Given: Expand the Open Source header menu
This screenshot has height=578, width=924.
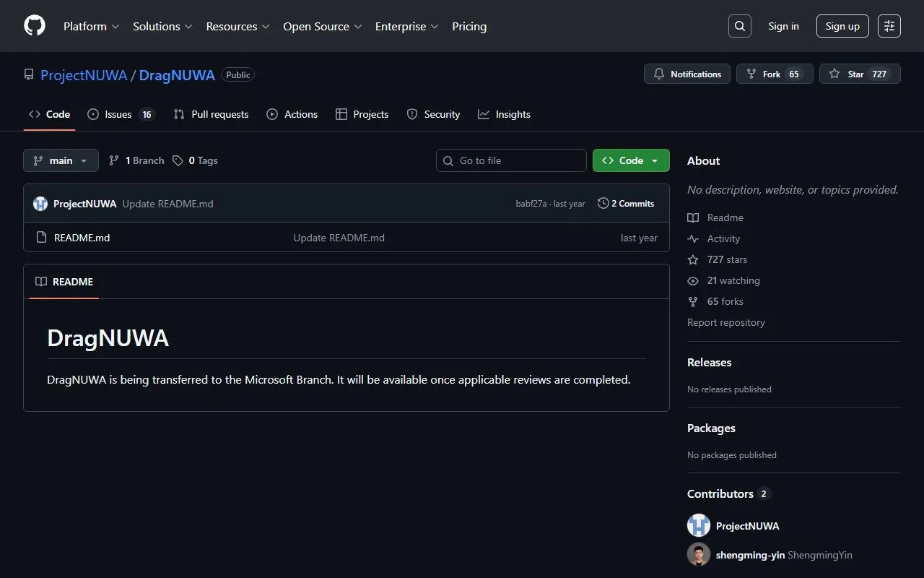Looking at the screenshot, I should 322,26.
